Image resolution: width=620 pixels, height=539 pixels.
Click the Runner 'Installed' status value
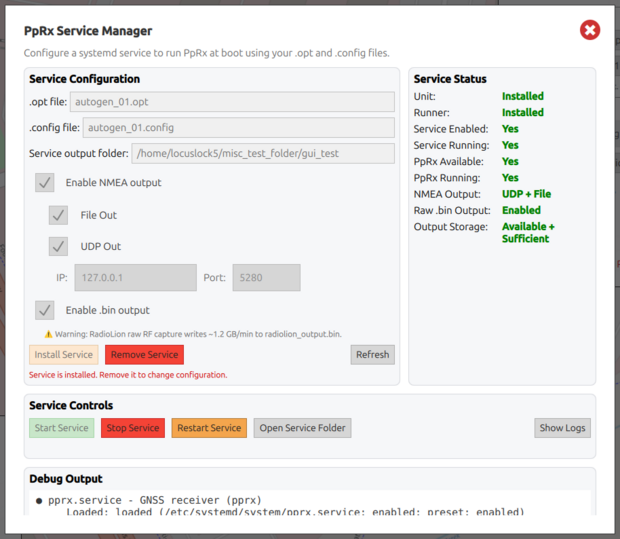(x=523, y=112)
